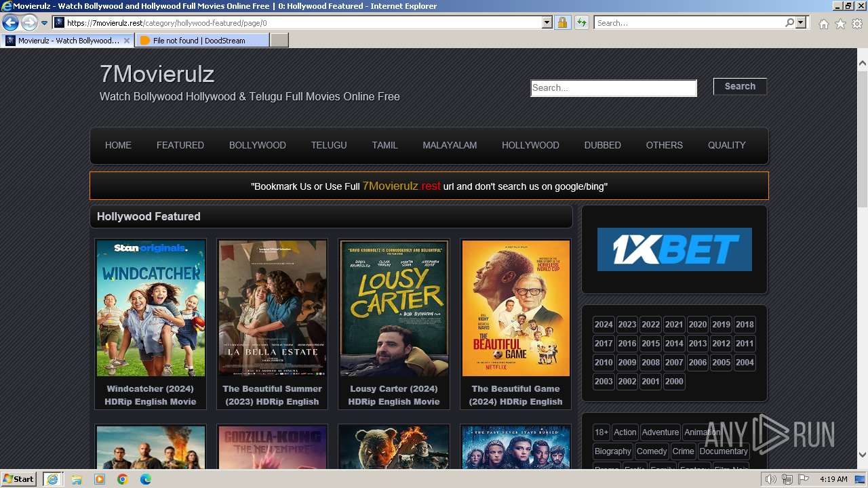Click Internet Explorer taskbar icon

coord(52,479)
